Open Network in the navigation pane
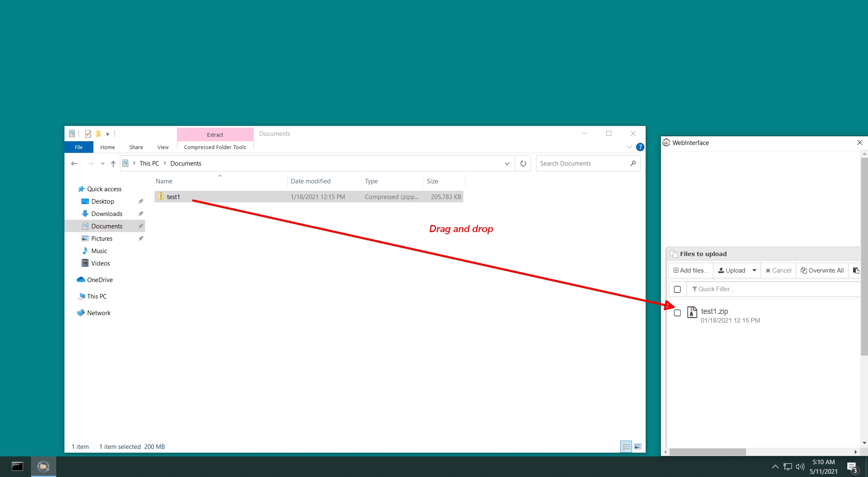868x477 pixels. (x=99, y=313)
